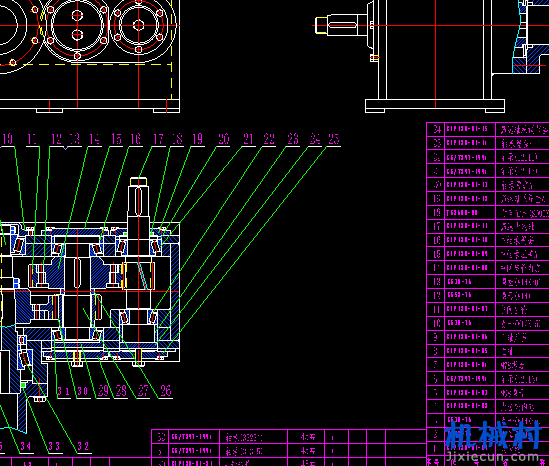Click item number 24 in the magenta parts table

(x=437, y=129)
